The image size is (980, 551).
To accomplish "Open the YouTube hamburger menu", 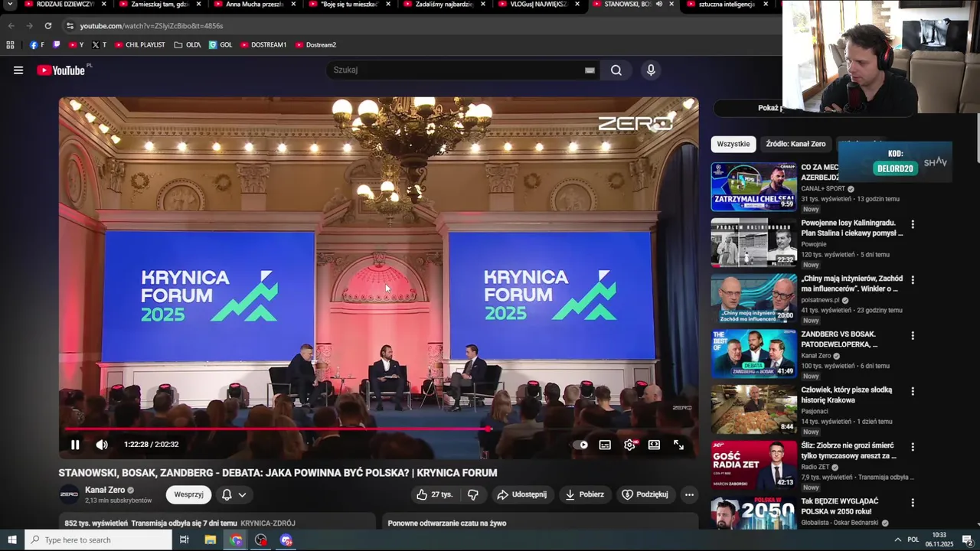I will click(18, 70).
